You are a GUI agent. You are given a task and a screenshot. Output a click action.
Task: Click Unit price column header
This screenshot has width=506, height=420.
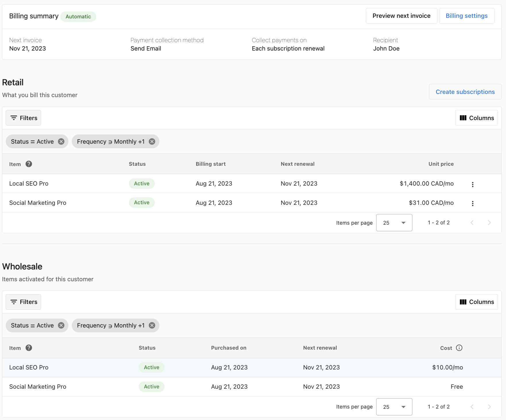pyautogui.click(x=441, y=164)
